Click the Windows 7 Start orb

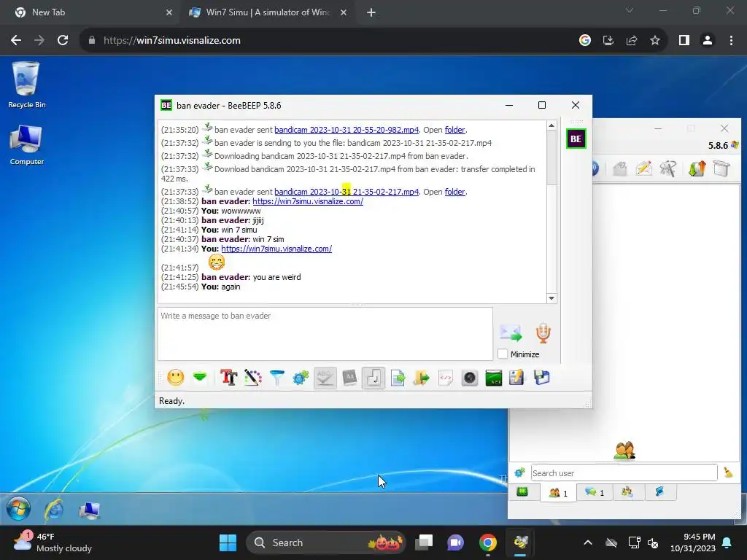(x=18, y=508)
